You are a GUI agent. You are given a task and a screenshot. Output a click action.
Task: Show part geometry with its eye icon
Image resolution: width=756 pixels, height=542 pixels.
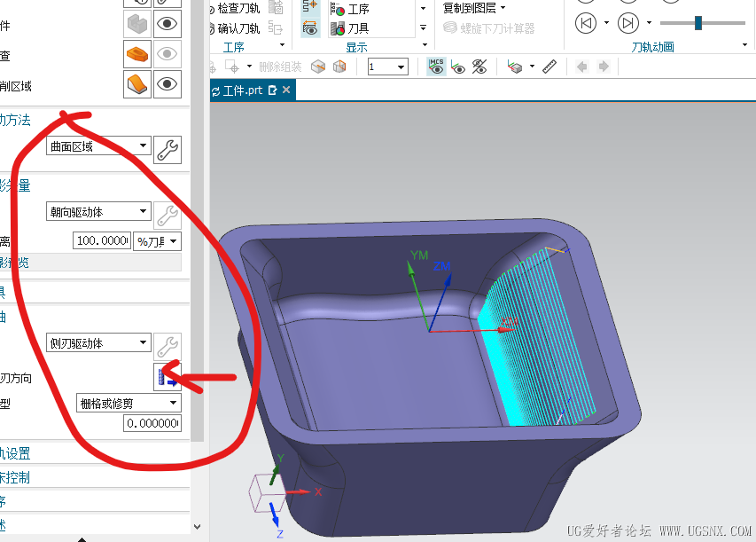(167, 24)
